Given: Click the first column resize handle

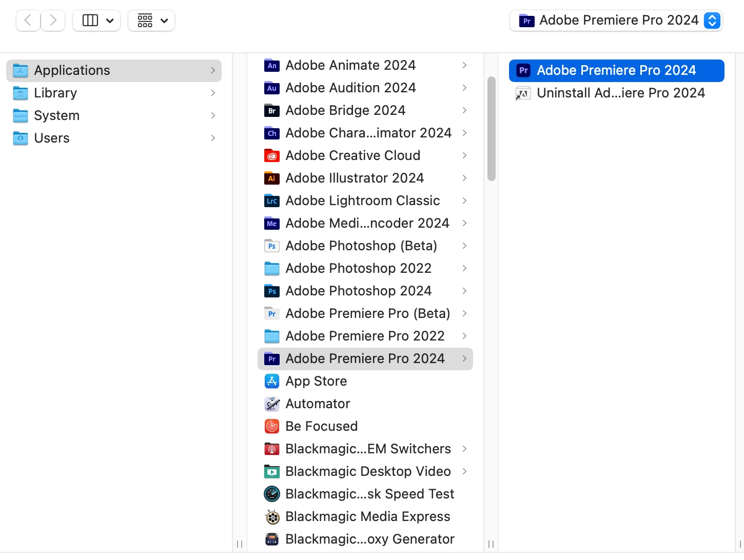Looking at the screenshot, I should tap(240, 544).
